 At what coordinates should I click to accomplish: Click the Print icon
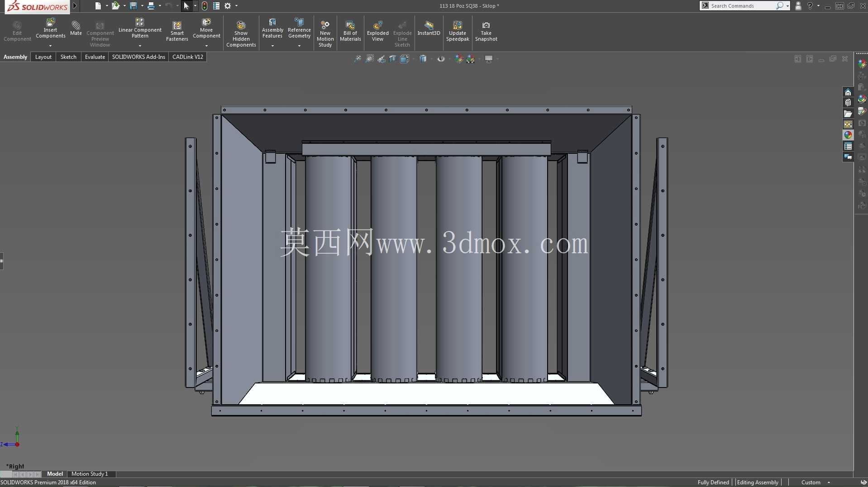tap(151, 6)
